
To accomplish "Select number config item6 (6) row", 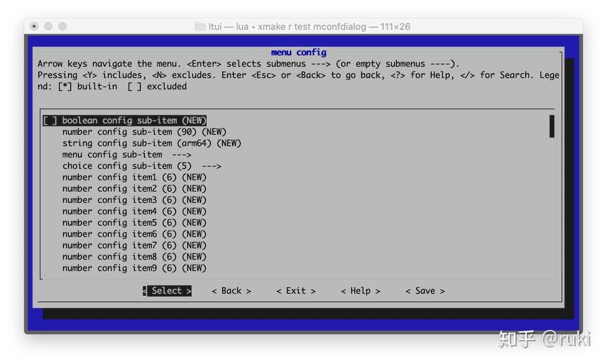I will [134, 234].
